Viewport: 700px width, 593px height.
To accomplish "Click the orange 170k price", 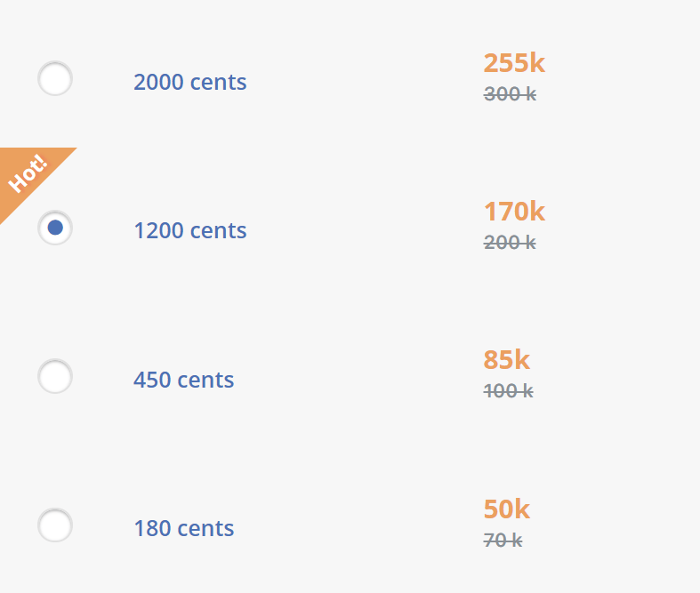I will (x=514, y=212).
